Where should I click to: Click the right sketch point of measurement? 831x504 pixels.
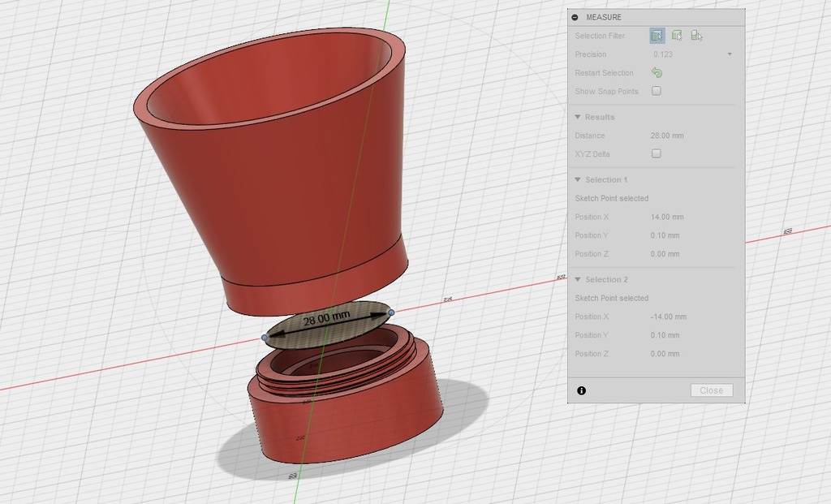(391, 312)
